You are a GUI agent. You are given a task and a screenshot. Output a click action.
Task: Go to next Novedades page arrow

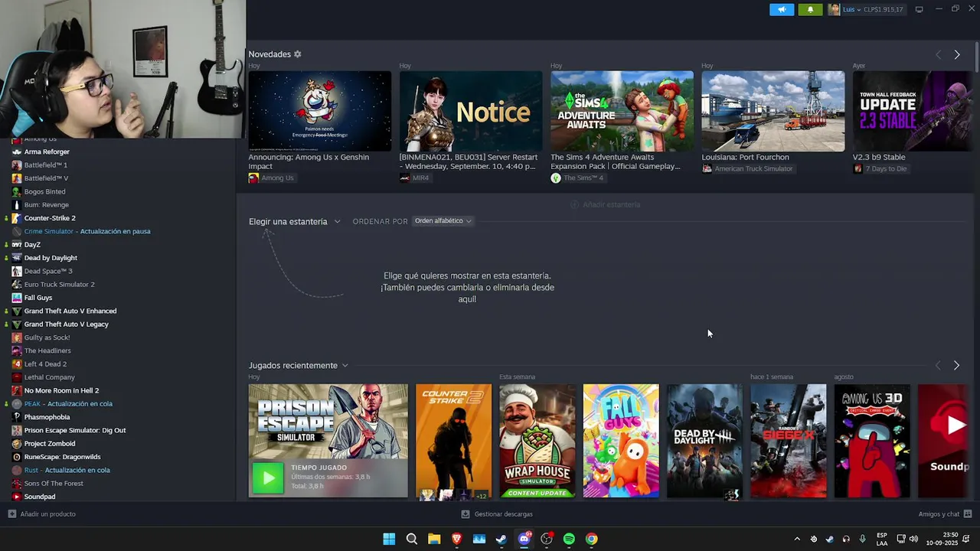956,54
